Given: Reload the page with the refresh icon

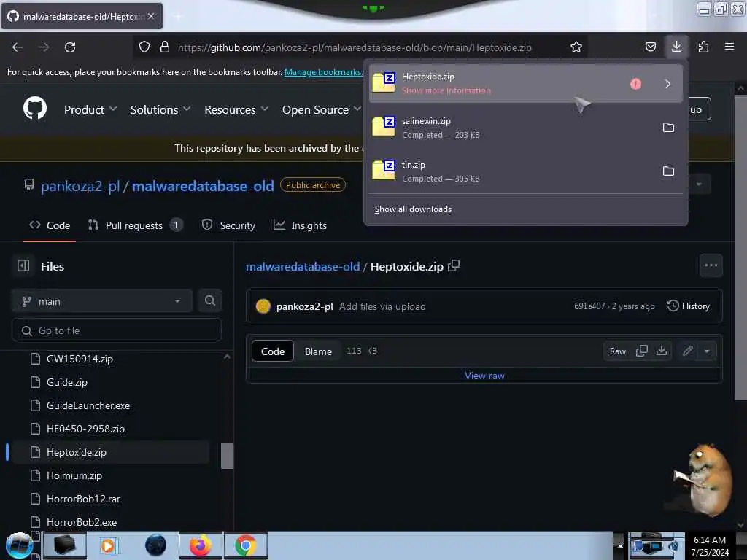Looking at the screenshot, I should point(70,47).
